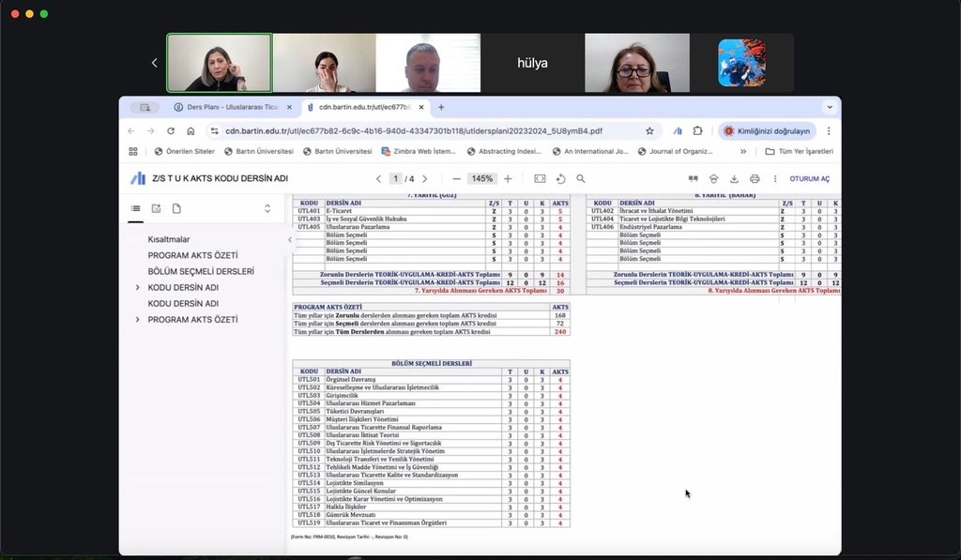The width and height of the screenshot is (961, 560).
Task: Open the comment tool in PDF toolbar
Action: (x=694, y=179)
